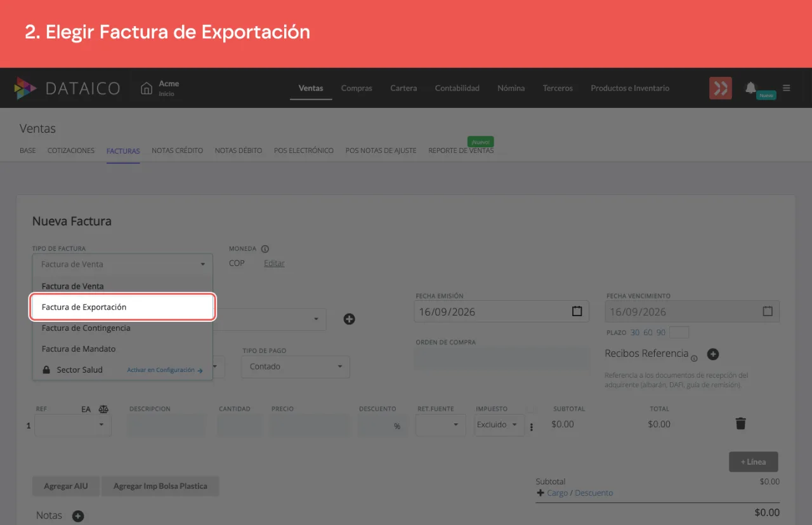Click the Descuento link under Subtotal
Viewport: 812px width, 525px height.
coord(594,493)
